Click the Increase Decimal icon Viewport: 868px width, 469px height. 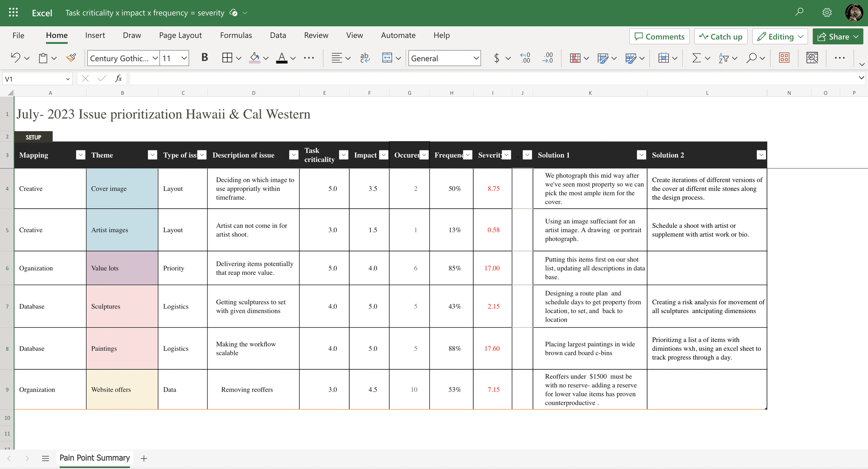[x=525, y=58]
